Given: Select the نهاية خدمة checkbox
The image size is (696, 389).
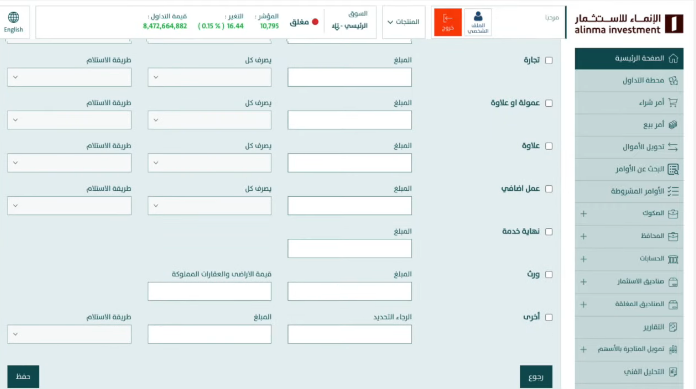Looking at the screenshot, I should pos(549,232).
